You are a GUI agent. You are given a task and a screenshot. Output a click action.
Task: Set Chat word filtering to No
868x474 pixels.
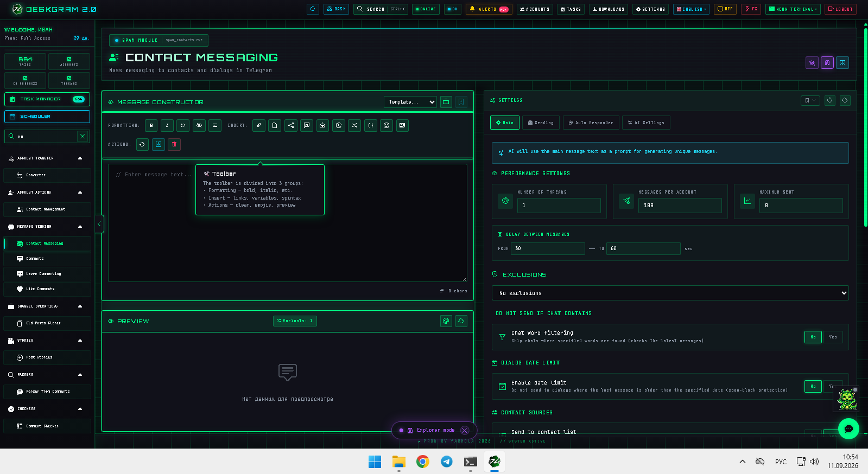pyautogui.click(x=813, y=337)
